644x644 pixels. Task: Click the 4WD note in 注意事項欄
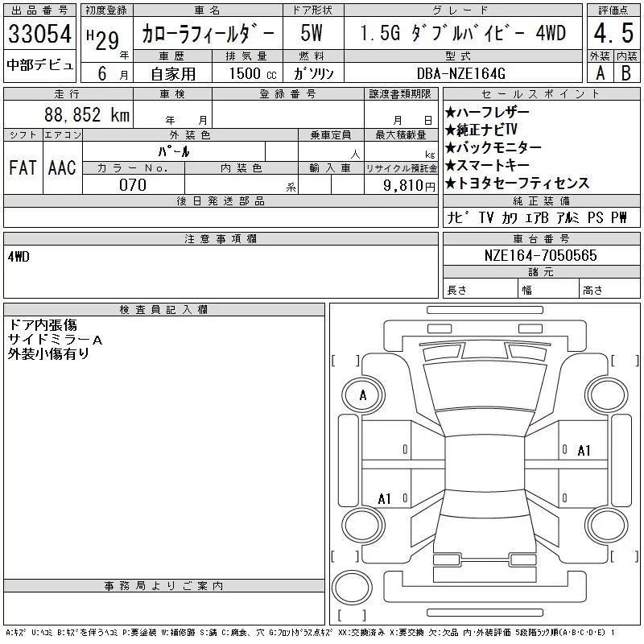point(19,257)
